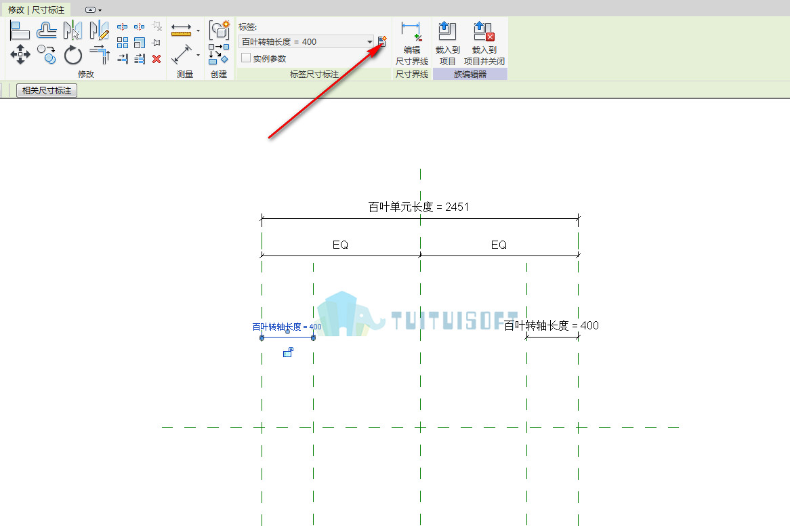Choose the Mirror – Pick Axis tool
This screenshot has height=532, width=790.
[72, 30]
